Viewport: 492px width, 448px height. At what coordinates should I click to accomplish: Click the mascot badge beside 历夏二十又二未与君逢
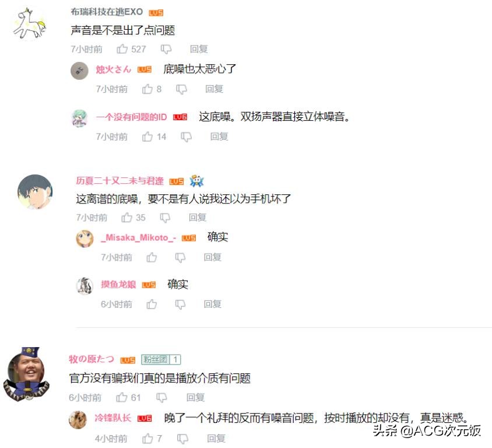(x=196, y=180)
